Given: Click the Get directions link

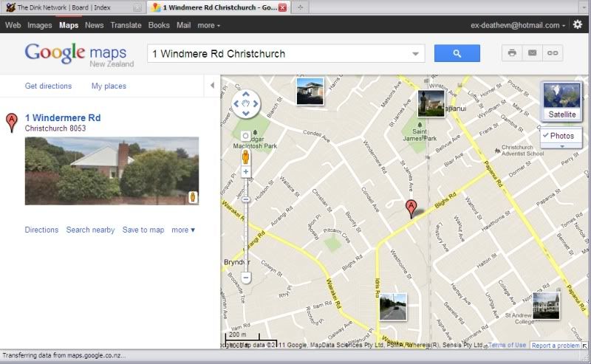Looking at the screenshot, I should (x=48, y=86).
